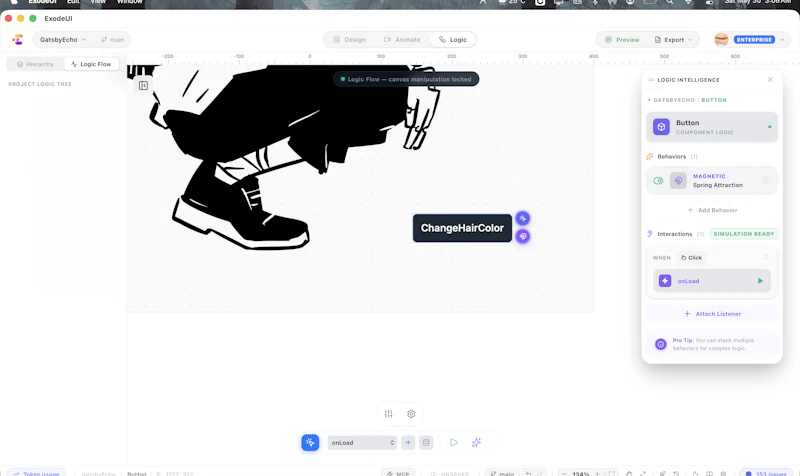Grab the Logic Intelligence panel drag handle
Image resolution: width=800 pixels, height=476 pixels.
(x=651, y=80)
